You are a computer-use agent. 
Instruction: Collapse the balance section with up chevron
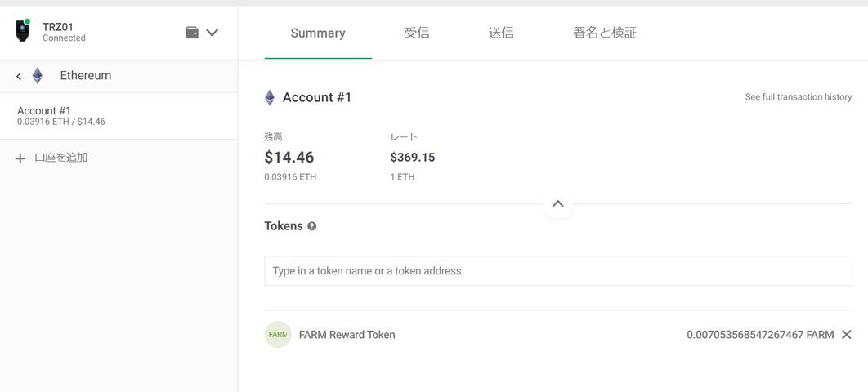point(558,203)
